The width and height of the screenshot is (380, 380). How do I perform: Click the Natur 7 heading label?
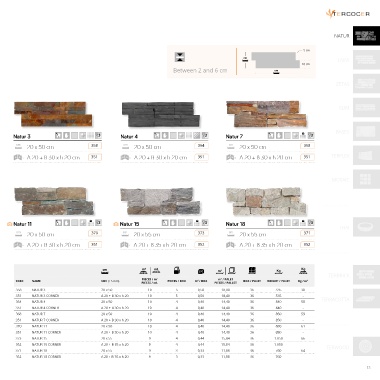234,136
